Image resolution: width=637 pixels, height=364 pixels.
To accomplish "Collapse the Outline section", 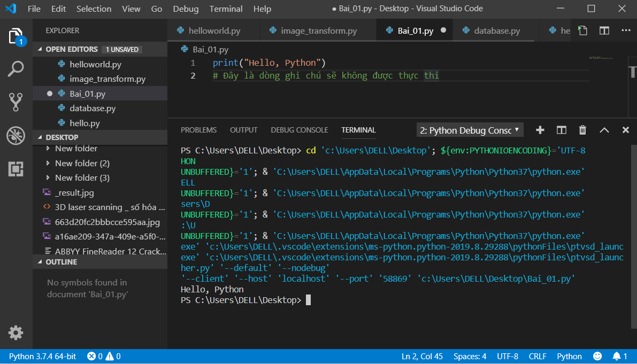I will pyautogui.click(x=61, y=262).
